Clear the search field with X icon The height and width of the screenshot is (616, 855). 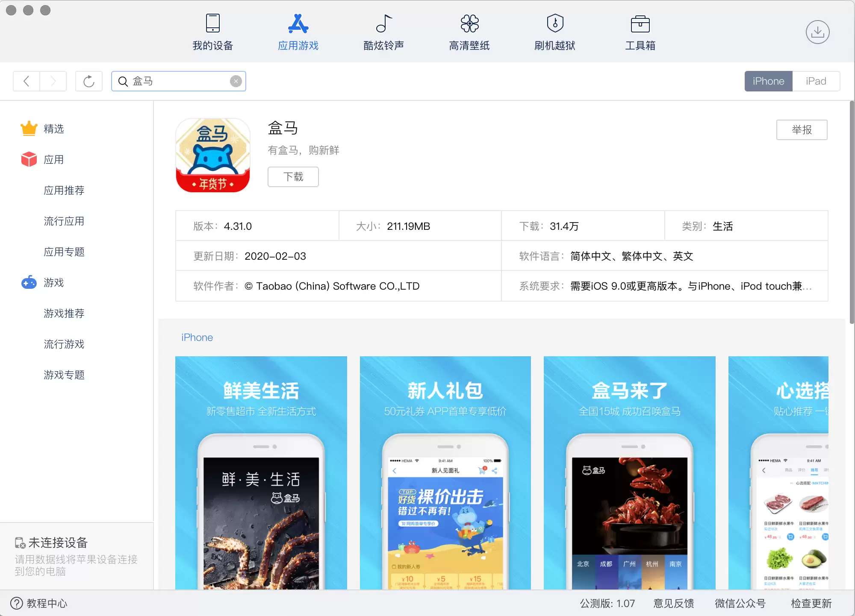[236, 81]
